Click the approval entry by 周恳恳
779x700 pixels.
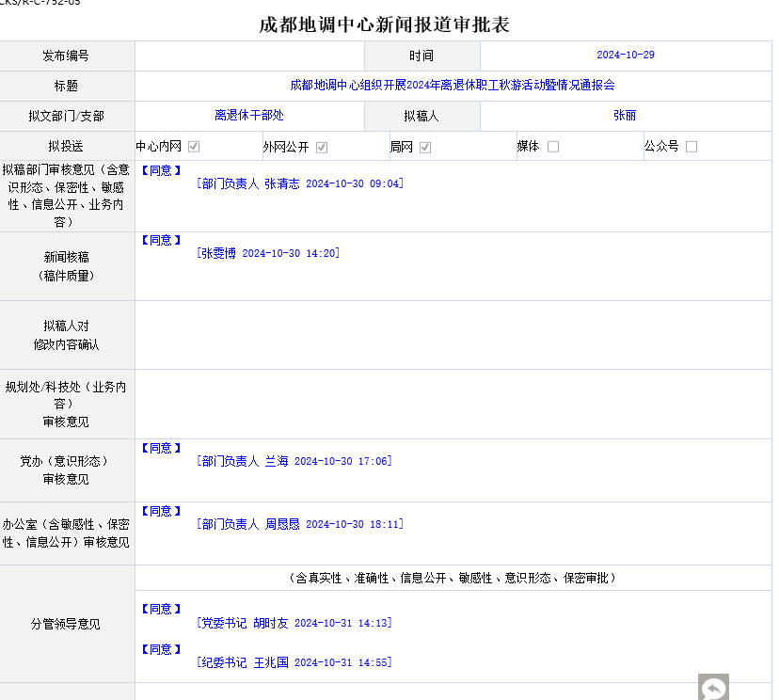tap(300, 524)
